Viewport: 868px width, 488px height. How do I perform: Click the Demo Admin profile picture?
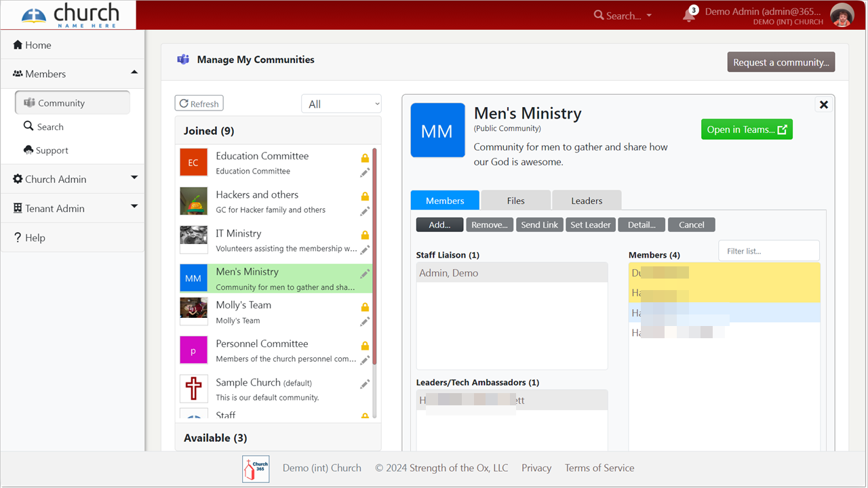pyautogui.click(x=842, y=14)
